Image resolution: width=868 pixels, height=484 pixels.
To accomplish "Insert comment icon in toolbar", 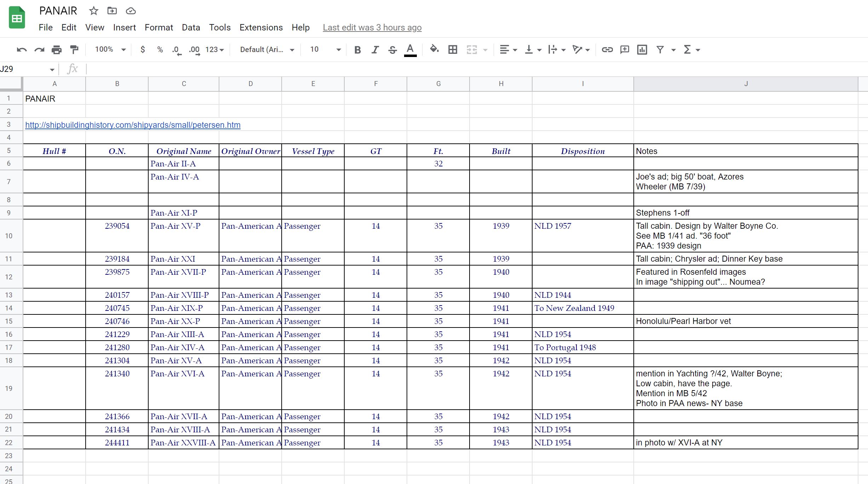I will (625, 50).
